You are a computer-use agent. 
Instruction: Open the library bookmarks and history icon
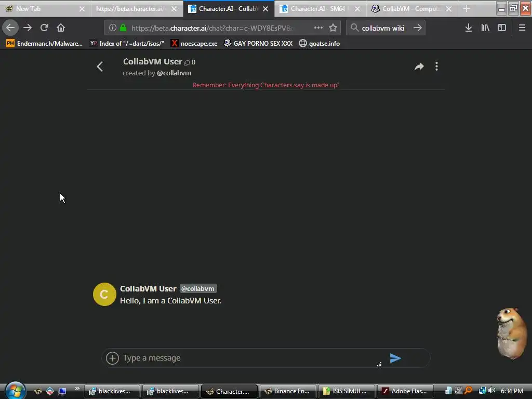[x=485, y=28]
